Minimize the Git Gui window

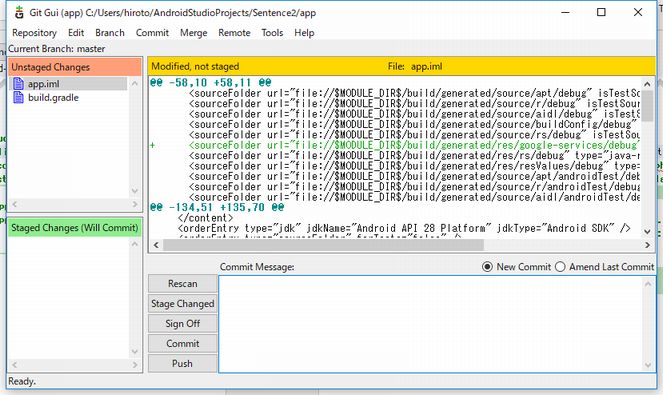565,12
